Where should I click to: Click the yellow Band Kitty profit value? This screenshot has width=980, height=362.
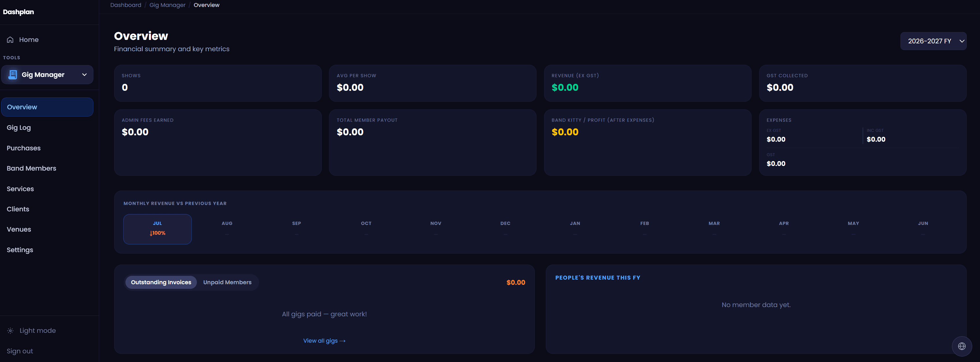pyautogui.click(x=565, y=132)
